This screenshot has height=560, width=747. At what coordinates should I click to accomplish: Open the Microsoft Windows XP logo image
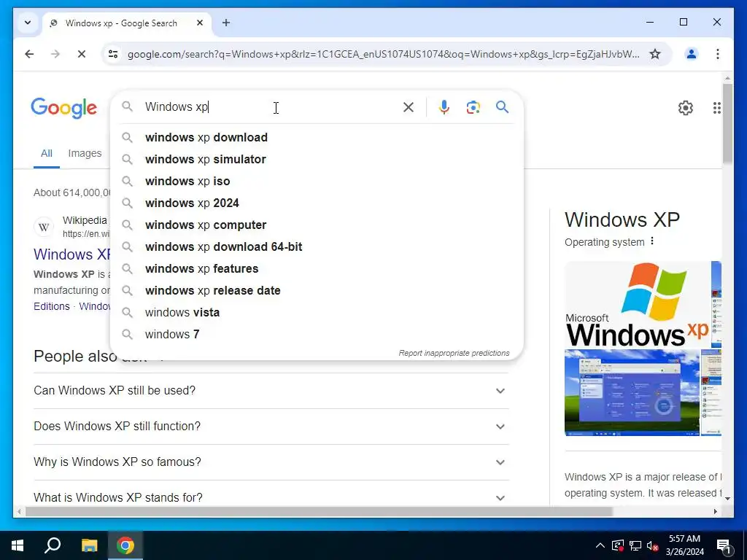click(x=637, y=304)
